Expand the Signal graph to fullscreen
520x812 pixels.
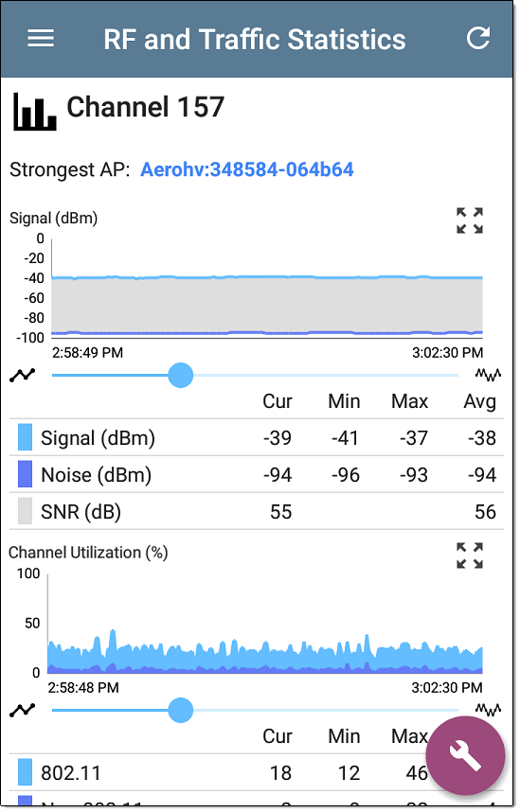pyautogui.click(x=470, y=221)
